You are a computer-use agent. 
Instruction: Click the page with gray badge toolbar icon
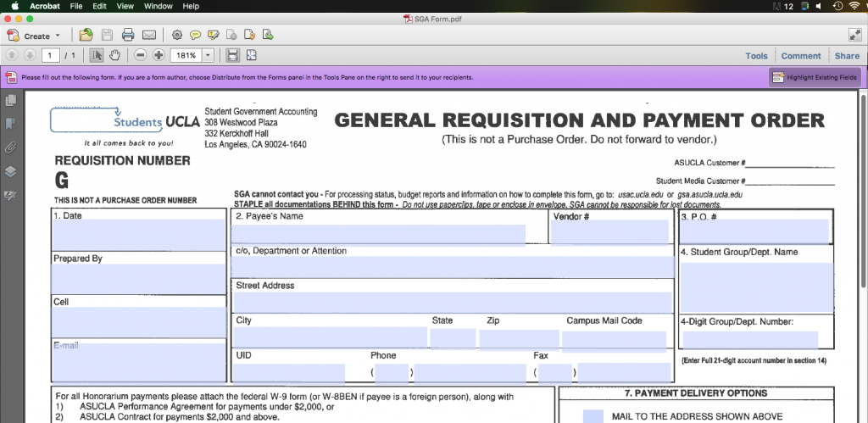(x=232, y=36)
